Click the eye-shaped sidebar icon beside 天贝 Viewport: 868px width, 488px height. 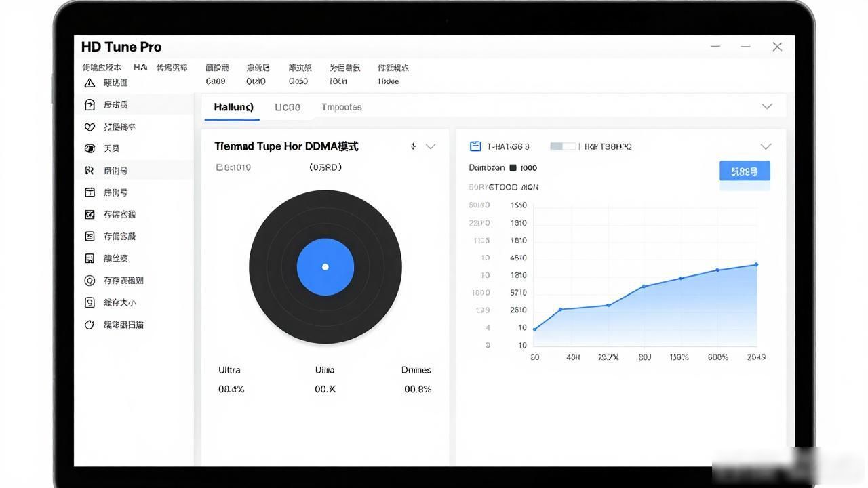pyautogui.click(x=90, y=148)
